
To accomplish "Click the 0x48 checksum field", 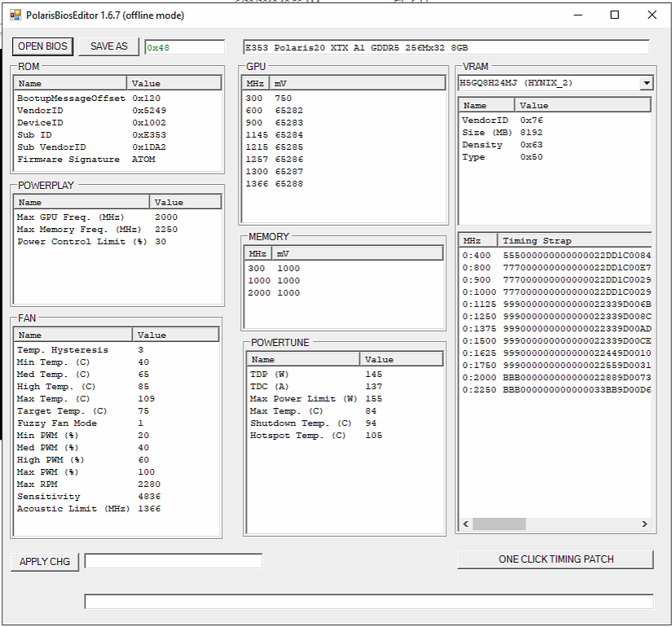I will coord(184,47).
